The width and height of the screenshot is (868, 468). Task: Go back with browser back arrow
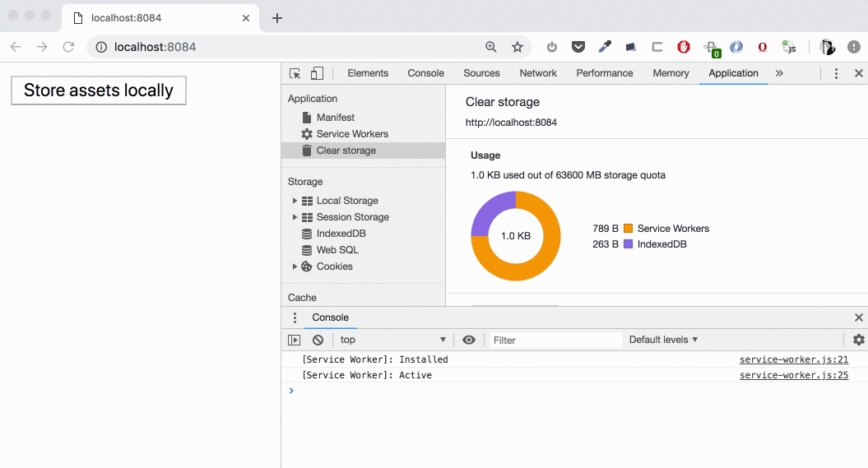16,47
